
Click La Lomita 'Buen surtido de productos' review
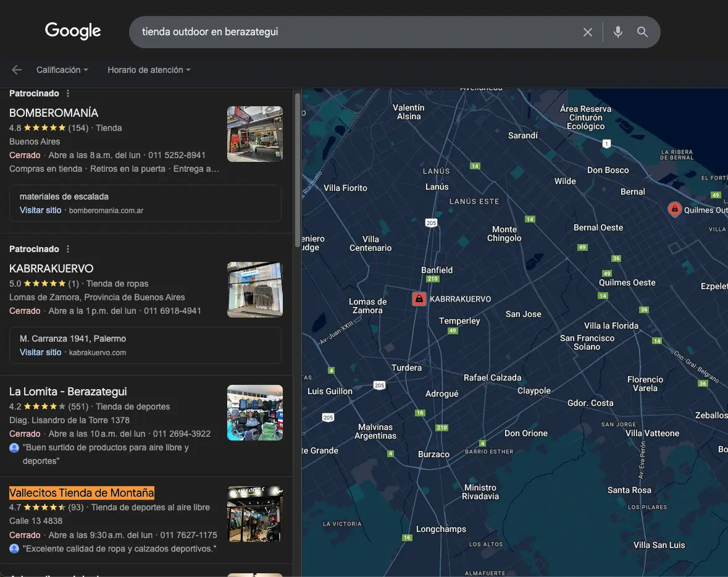pos(106,454)
